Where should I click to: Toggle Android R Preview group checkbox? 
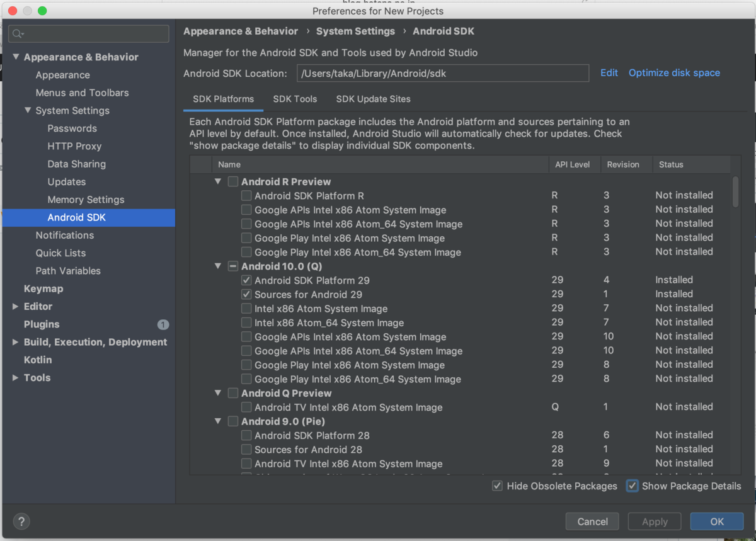pos(233,181)
